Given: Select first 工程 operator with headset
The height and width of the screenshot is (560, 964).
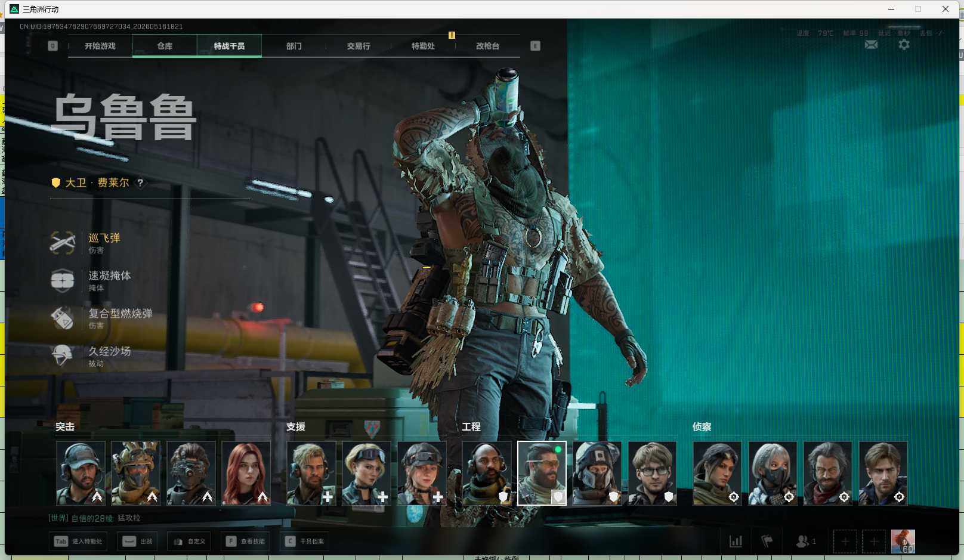Looking at the screenshot, I should click(487, 473).
